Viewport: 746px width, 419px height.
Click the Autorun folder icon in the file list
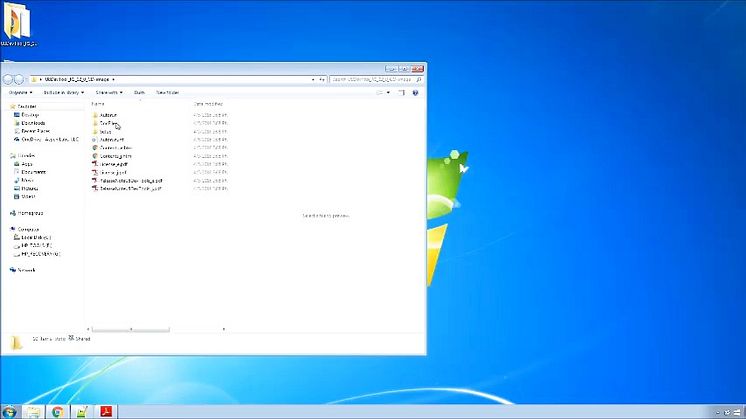click(x=95, y=115)
